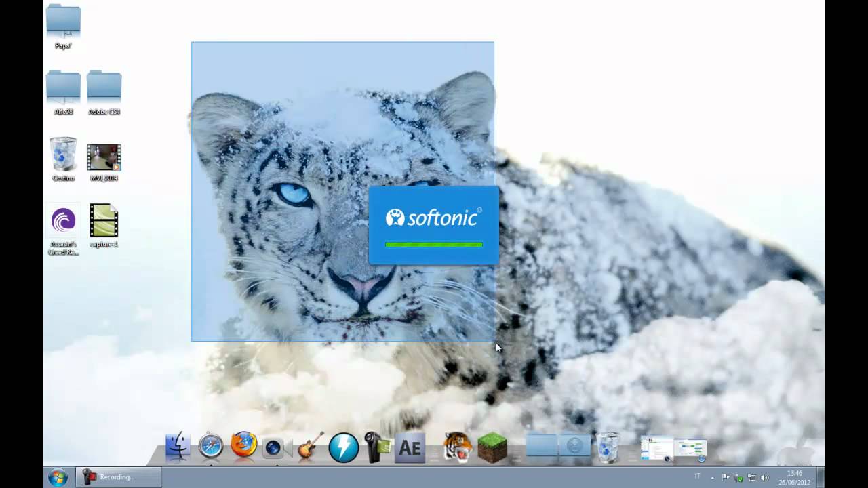
Task: Open the Windows Start button
Action: (58, 477)
